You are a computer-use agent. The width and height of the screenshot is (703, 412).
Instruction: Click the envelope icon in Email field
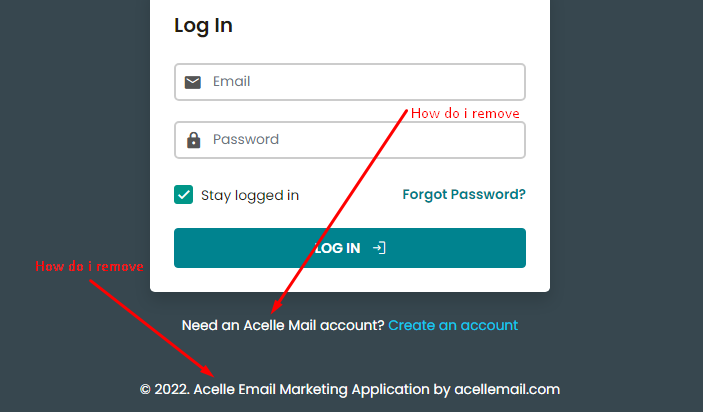click(x=193, y=82)
